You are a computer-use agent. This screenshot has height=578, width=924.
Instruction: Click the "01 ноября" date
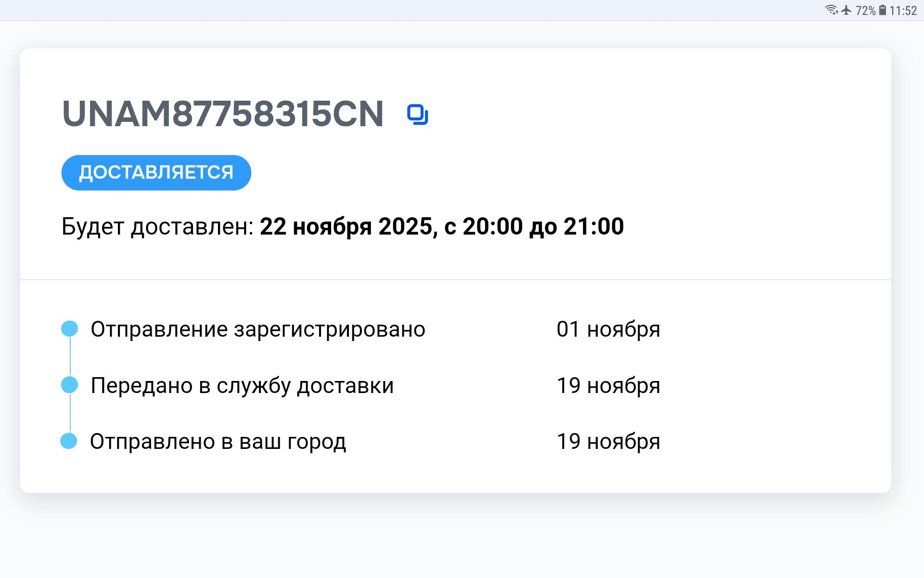[608, 329]
